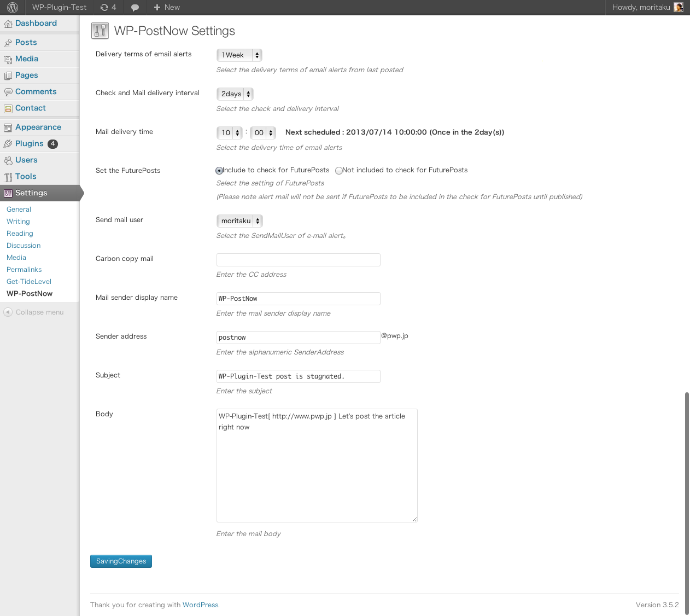This screenshot has width=690, height=616.
Task: Click the moritaku avatar image
Action: (x=679, y=7)
